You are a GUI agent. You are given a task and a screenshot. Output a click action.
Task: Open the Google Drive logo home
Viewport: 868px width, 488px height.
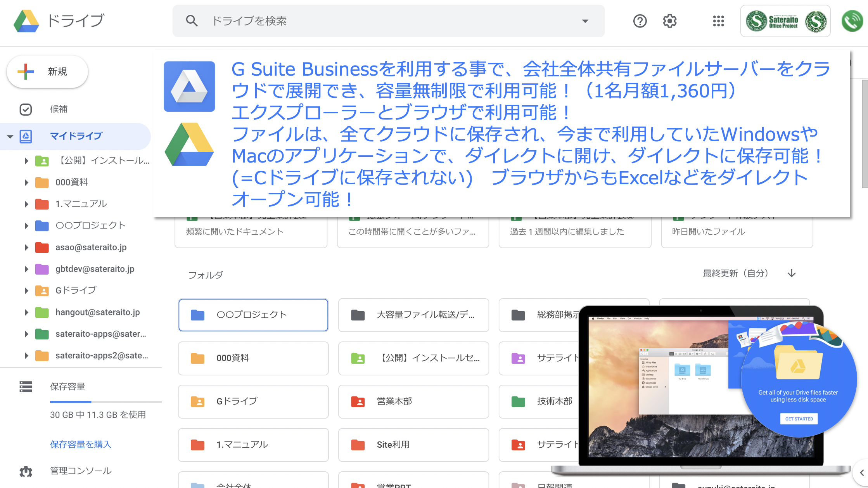tap(26, 21)
